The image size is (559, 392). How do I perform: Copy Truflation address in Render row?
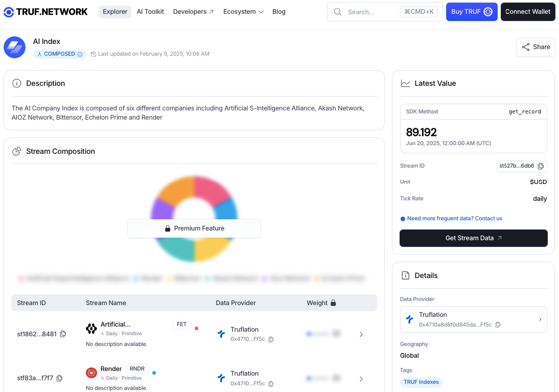tap(271, 384)
